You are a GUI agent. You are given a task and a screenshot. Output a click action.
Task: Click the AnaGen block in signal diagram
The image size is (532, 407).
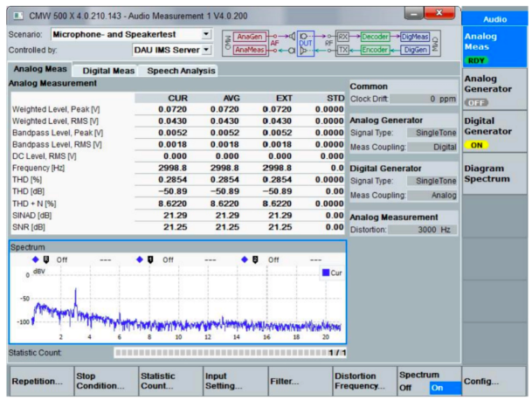tap(250, 37)
